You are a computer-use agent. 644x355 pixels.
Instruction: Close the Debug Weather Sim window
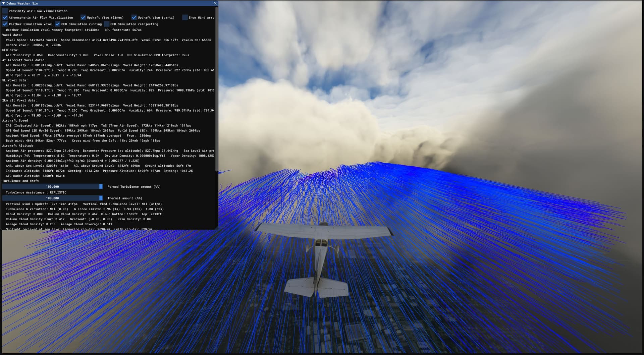coord(215,3)
